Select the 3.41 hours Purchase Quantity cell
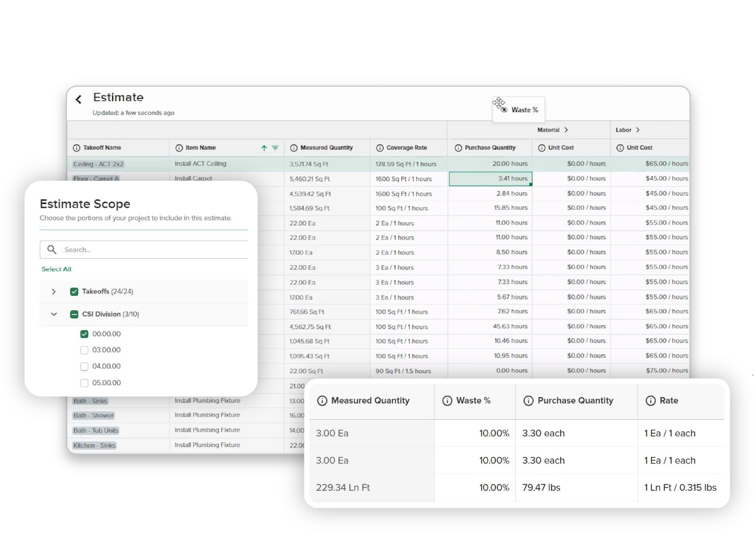Viewport: 756px width, 540px height. (491, 179)
